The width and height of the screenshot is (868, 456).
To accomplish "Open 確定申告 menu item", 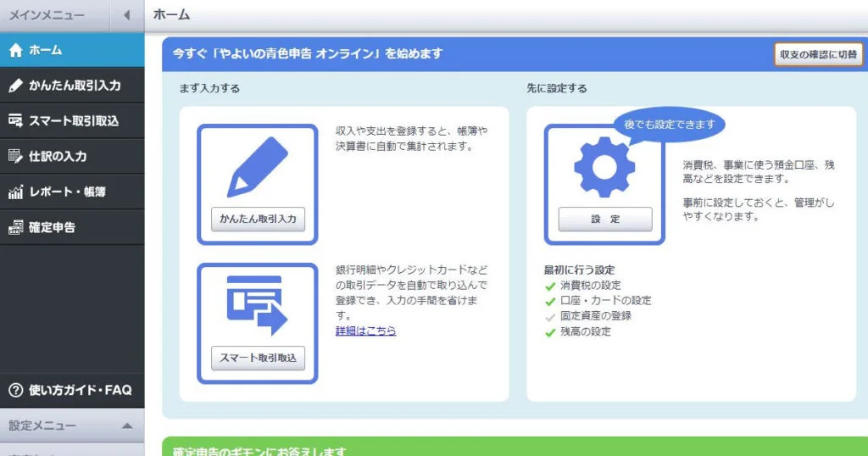I will (x=72, y=227).
